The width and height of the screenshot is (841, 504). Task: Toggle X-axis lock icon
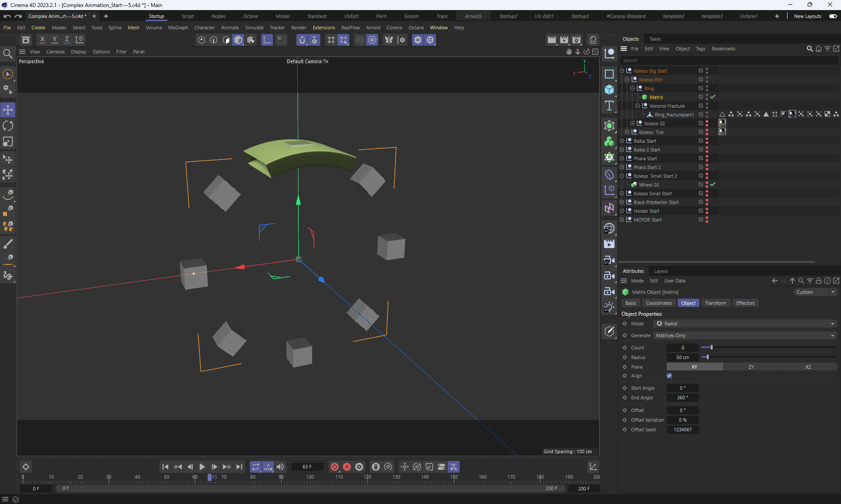[x=42, y=40]
